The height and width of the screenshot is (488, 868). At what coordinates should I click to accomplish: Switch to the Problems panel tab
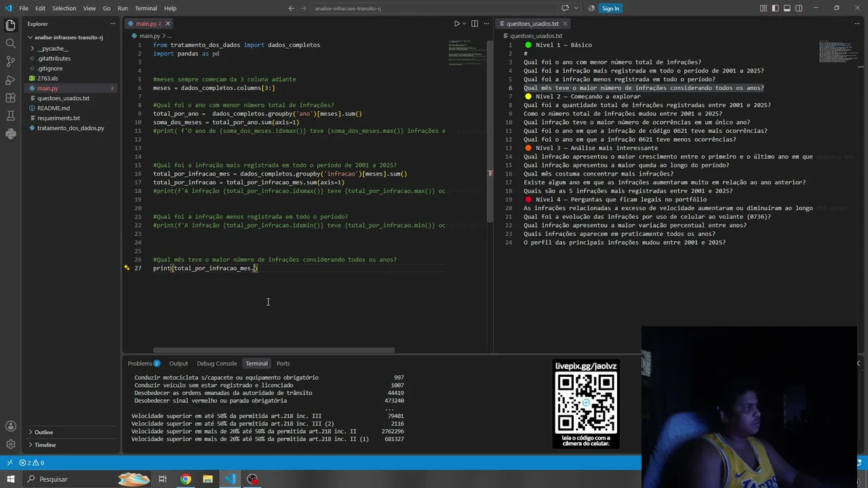pyautogui.click(x=143, y=363)
